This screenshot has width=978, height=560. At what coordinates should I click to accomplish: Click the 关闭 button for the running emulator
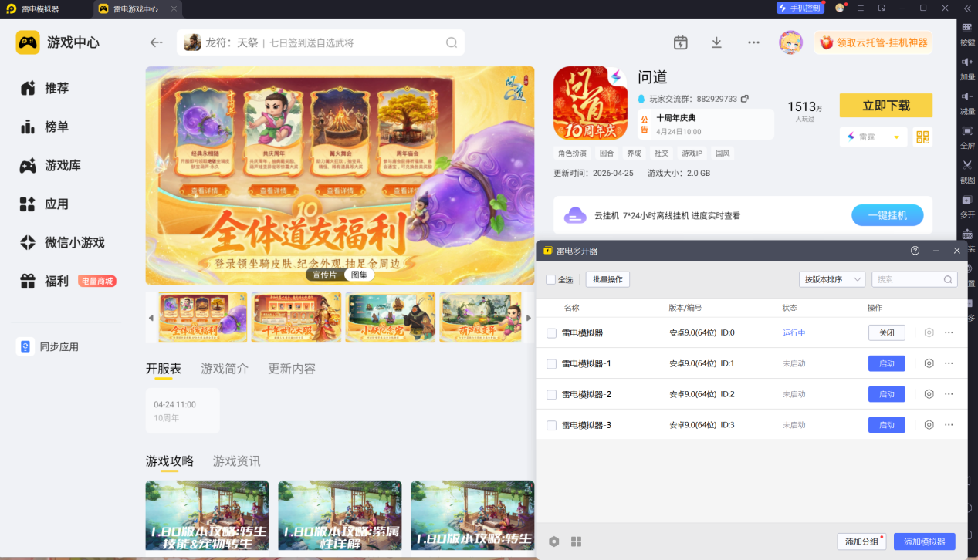(887, 332)
